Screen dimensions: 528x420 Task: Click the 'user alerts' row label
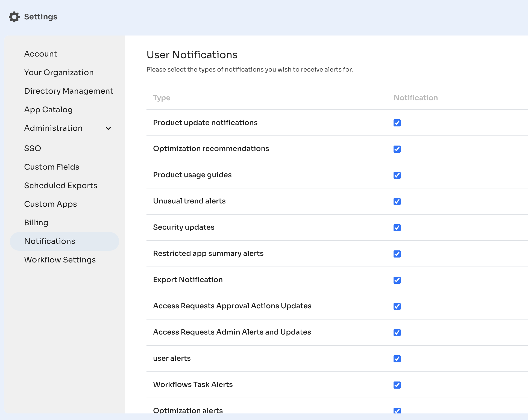click(x=172, y=359)
